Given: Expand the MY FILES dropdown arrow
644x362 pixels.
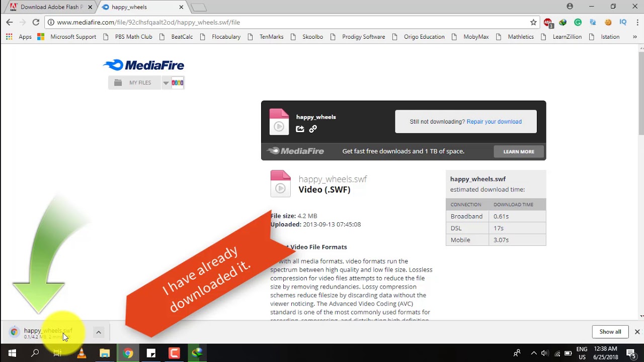Looking at the screenshot, I should (x=166, y=83).
